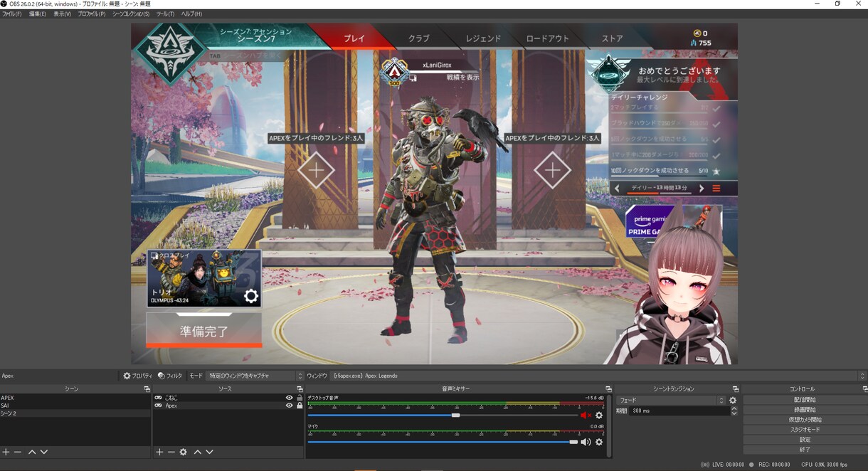This screenshot has height=471, width=868.
Task: Open マイク audio settings gear
Action: pyautogui.click(x=599, y=442)
